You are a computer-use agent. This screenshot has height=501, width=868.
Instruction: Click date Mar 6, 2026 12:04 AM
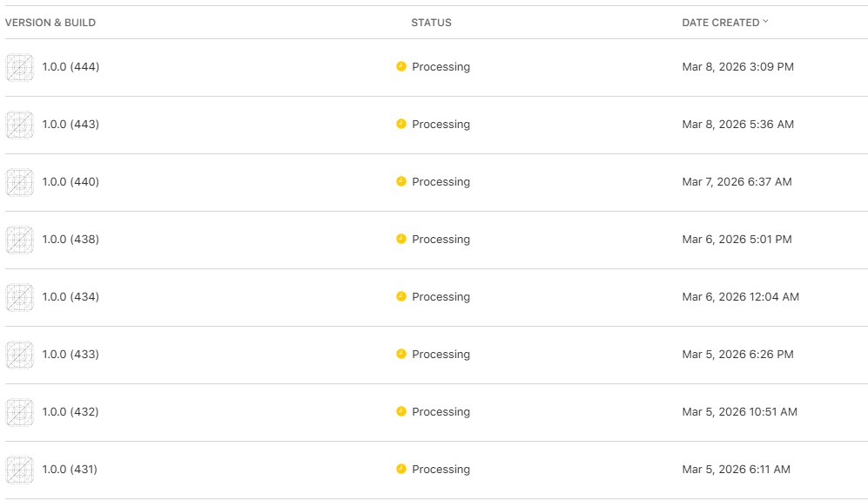pyautogui.click(x=740, y=297)
